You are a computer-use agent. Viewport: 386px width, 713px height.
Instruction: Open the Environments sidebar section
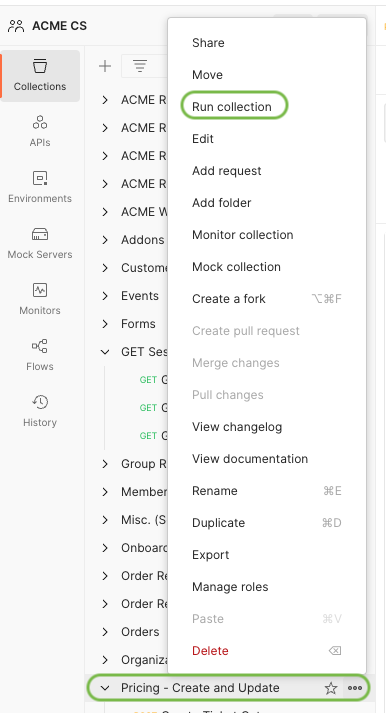tap(40, 187)
